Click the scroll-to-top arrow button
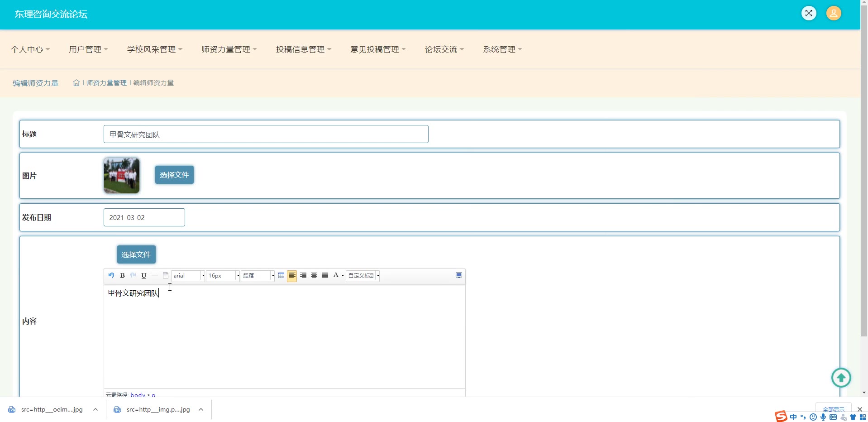This screenshot has width=868, height=422. tap(841, 378)
